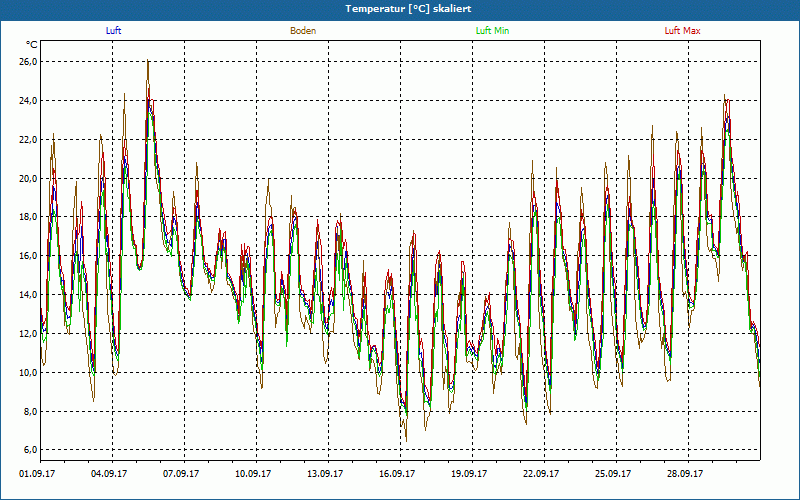Click the 18,0 temperature axis label
This screenshot has height=500, width=800.
[x=27, y=217]
